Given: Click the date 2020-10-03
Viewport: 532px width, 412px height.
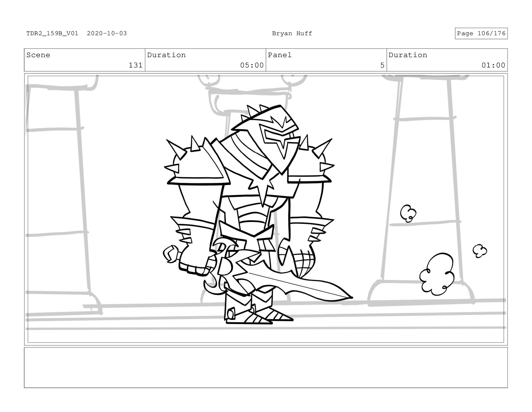Looking at the screenshot, I should tap(107, 33).
